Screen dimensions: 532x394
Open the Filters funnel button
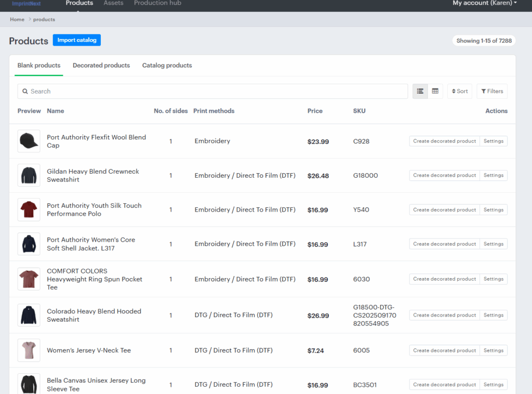(x=491, y=91)
